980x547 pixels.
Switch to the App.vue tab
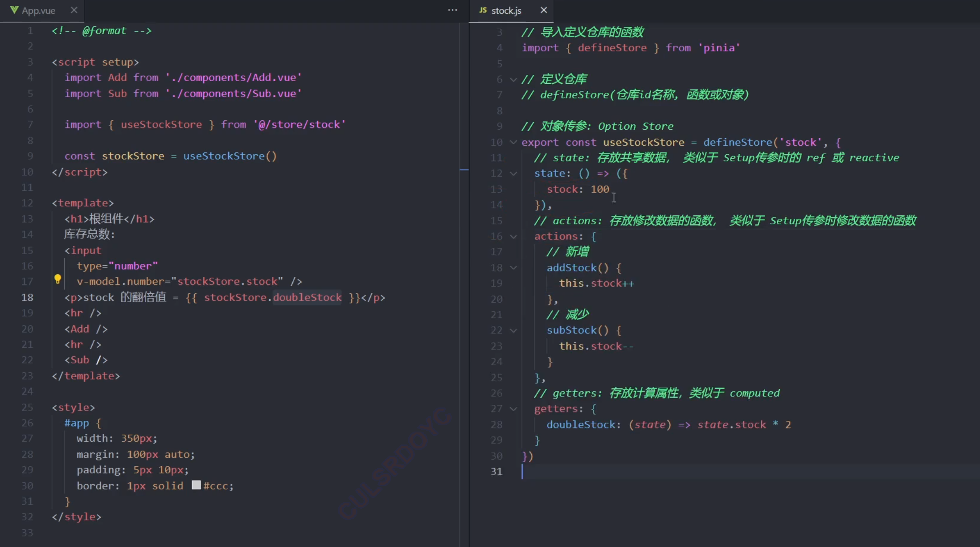tap(38, 10)
